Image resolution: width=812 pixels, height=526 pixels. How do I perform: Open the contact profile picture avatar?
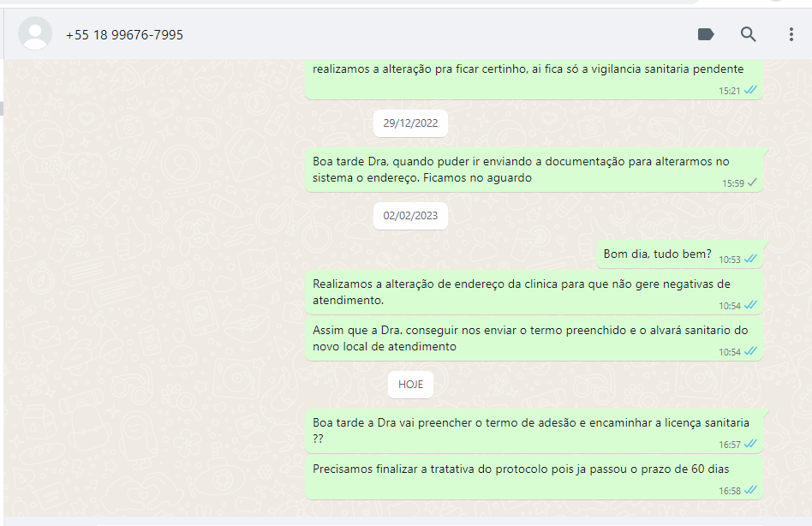click(x=35, y=33)
